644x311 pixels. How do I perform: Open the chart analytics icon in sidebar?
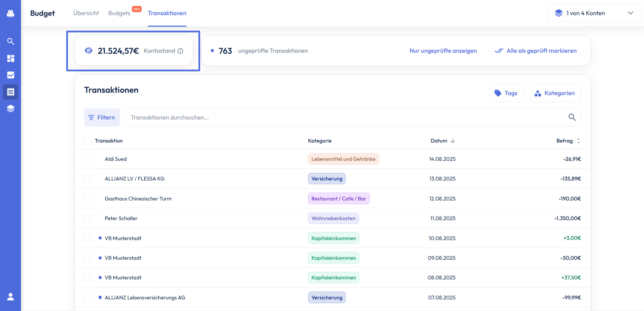(x=11, y=75)
